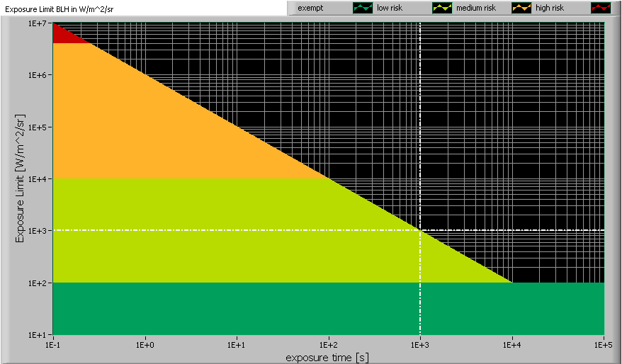Click the orange medium risk plot legend icon
The height and width of the screenshot is (364, 622).
521,8
